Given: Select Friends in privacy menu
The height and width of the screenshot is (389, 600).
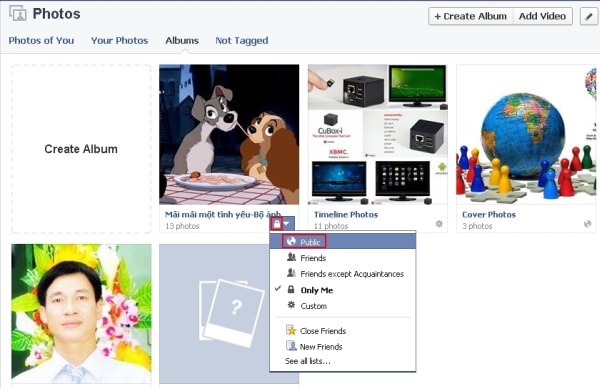Looking at the screenshot, I should click(343, 258).
